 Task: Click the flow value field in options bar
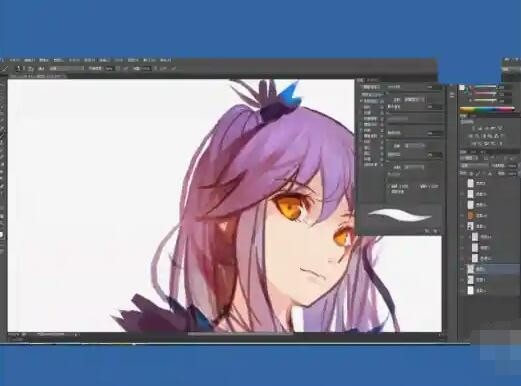[147, 68]
